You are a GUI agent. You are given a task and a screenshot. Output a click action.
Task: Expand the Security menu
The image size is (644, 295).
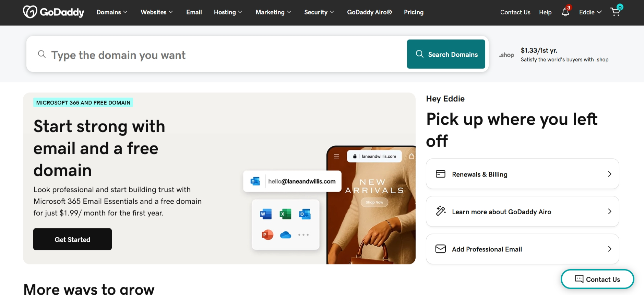click(x=319, y=12)
